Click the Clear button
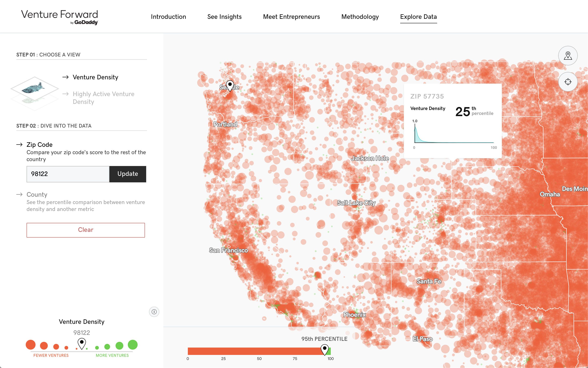The image size is (588, 368). [x=86, y=230]
